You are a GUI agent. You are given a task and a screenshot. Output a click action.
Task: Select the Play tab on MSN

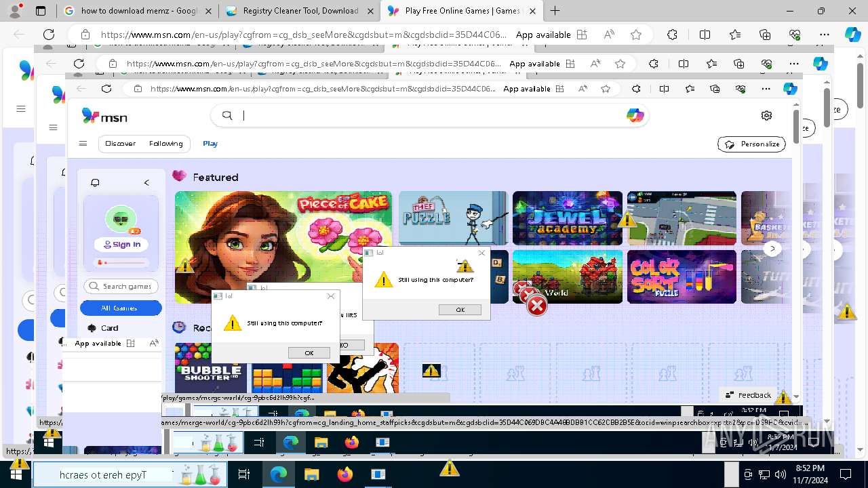click(x=210, y=144)
